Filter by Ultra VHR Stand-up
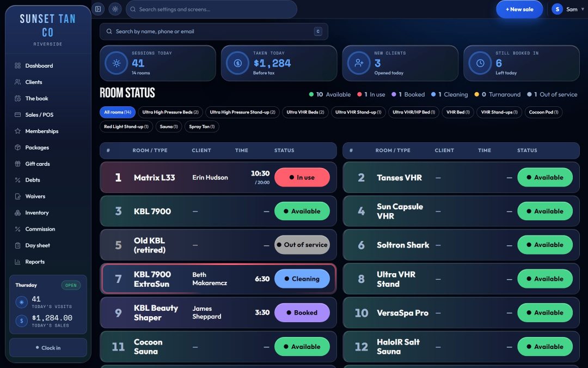 [x=358, y=112]
